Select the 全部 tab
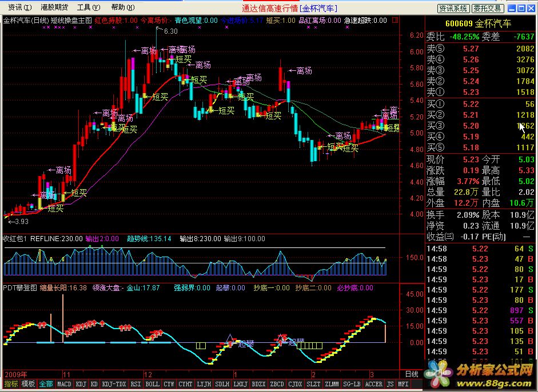 pyautogui.click(x=46, y=384)
